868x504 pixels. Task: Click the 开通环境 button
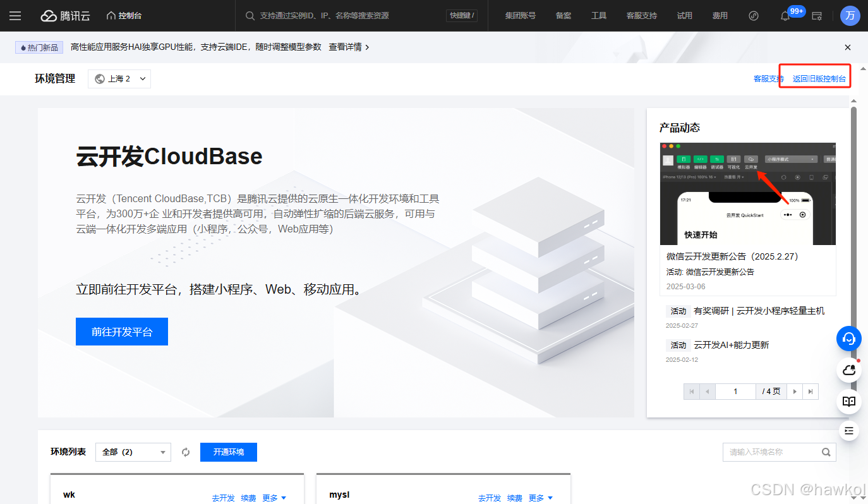pyautogui.click(x=229, y=452)
